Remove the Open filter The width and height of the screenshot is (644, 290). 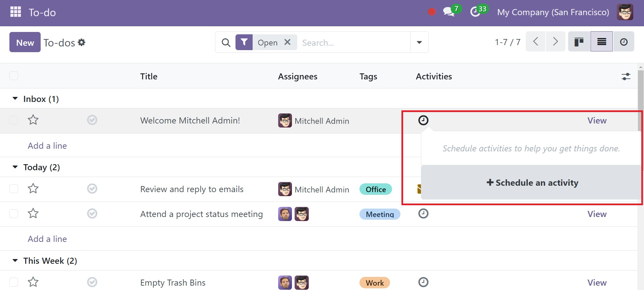click(x=288, y=42)
